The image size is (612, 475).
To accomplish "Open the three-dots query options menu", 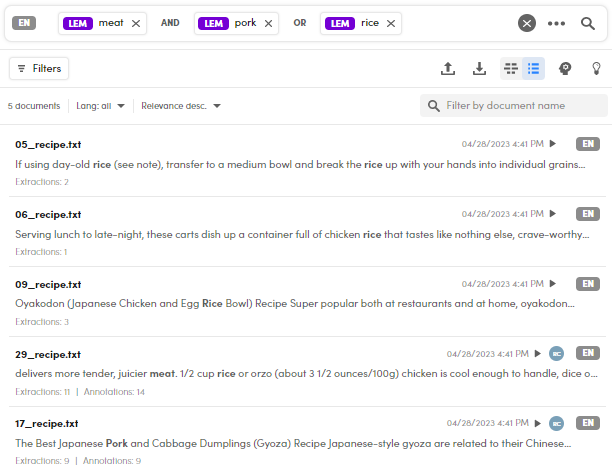I will pyautogui.click(x=557, y=23).
